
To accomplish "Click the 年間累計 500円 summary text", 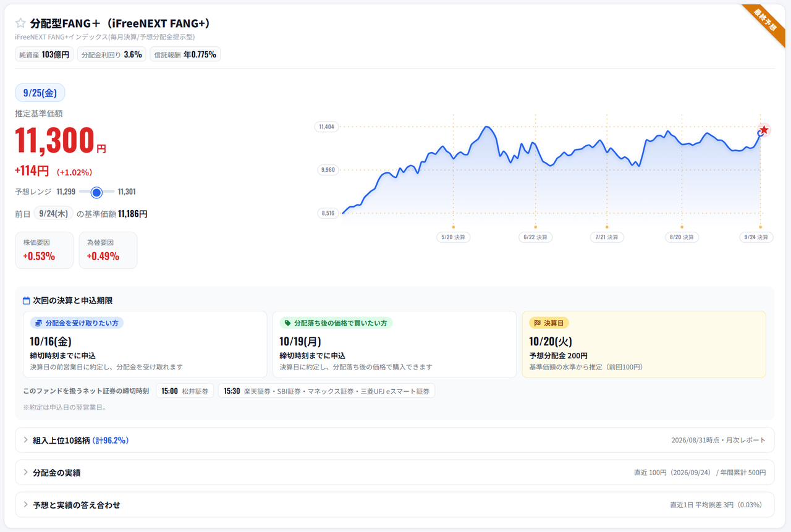I will pyautogui.click(x=743, y=473).
